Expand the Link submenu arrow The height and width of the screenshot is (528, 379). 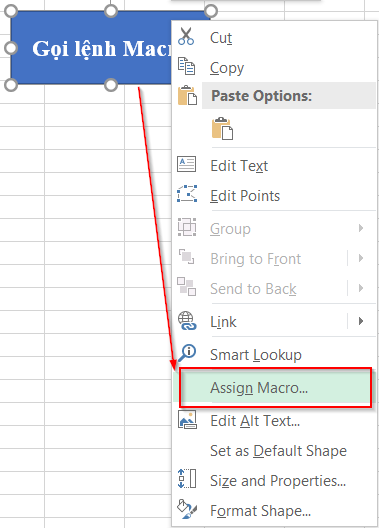[361, 321]
